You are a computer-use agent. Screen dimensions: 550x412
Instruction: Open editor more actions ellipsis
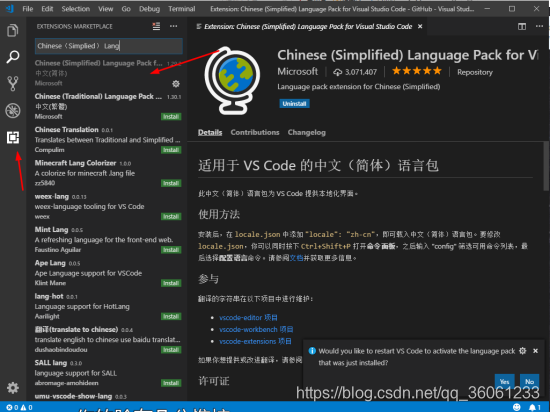pyautogui.click(x=539, y=26)
